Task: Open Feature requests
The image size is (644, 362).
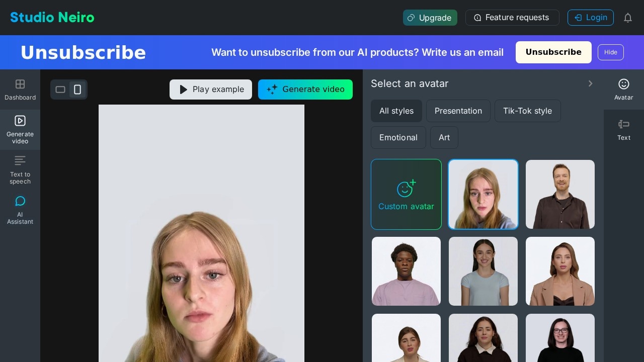Action: pos(512,18)
